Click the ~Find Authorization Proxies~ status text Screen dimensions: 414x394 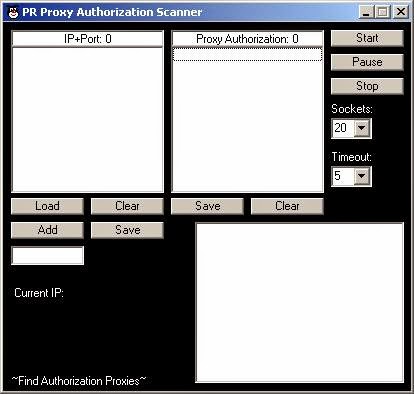click(x=79, y=381)
